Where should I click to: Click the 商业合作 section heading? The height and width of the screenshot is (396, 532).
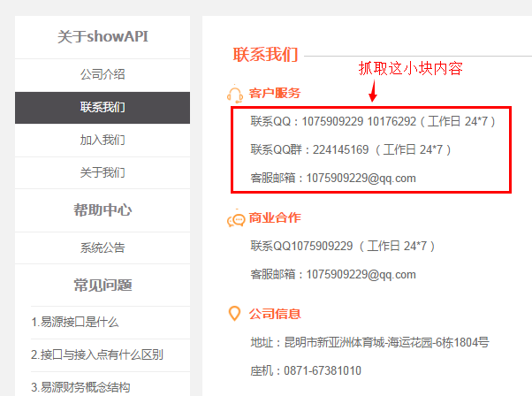click(x=275, y=217)
